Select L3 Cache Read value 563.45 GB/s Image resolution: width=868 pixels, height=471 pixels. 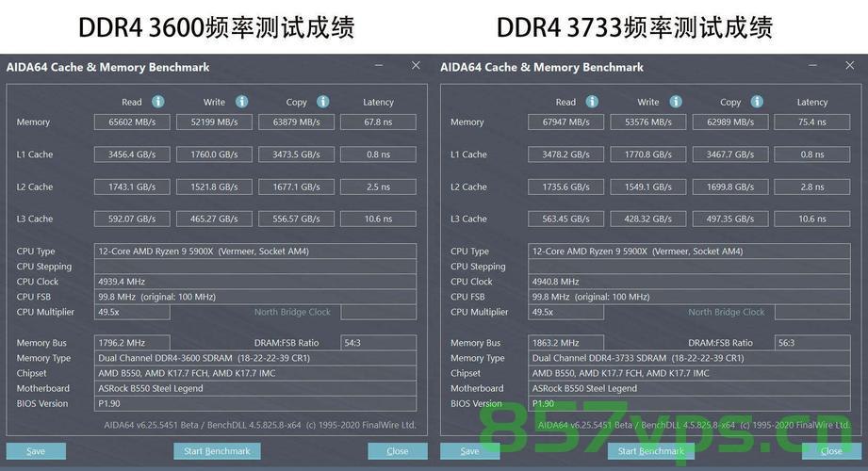[565, 219]
